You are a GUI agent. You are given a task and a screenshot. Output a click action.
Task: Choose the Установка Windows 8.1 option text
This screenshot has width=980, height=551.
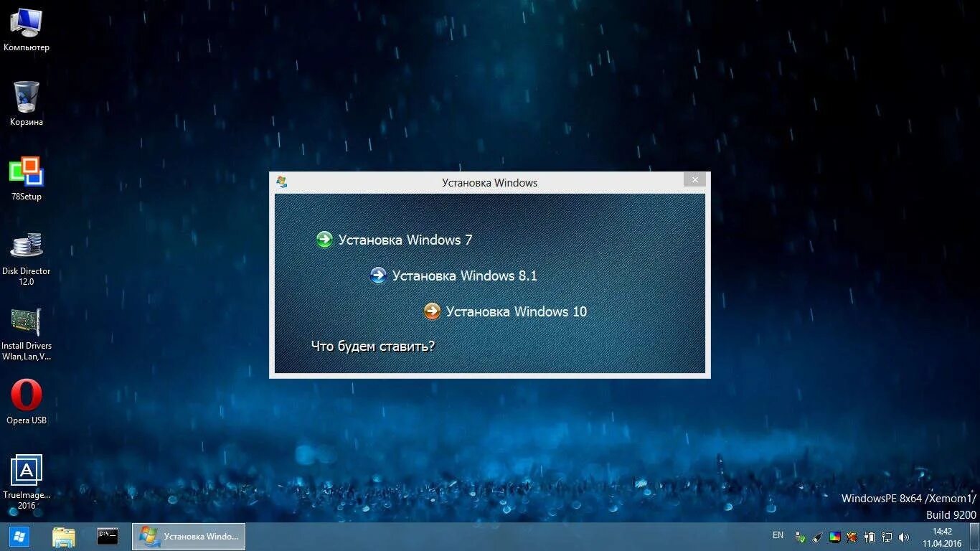click(465, 275)
